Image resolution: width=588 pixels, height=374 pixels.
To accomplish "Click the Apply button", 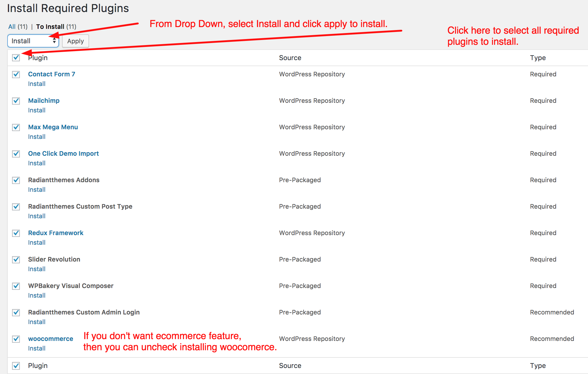I will click(75, 41).
